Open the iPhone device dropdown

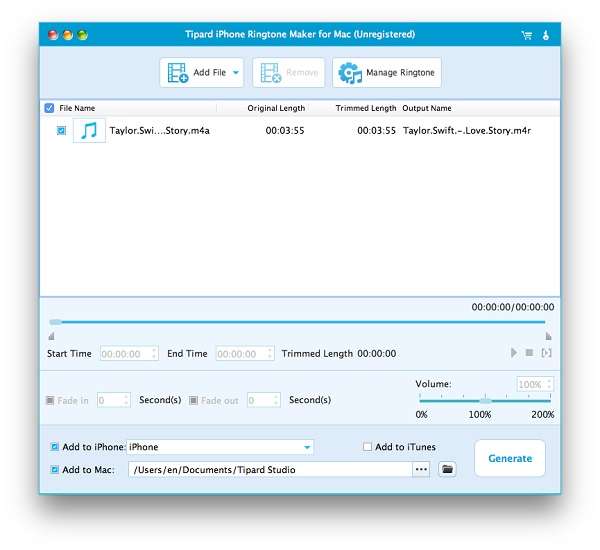tap(220, 447)
